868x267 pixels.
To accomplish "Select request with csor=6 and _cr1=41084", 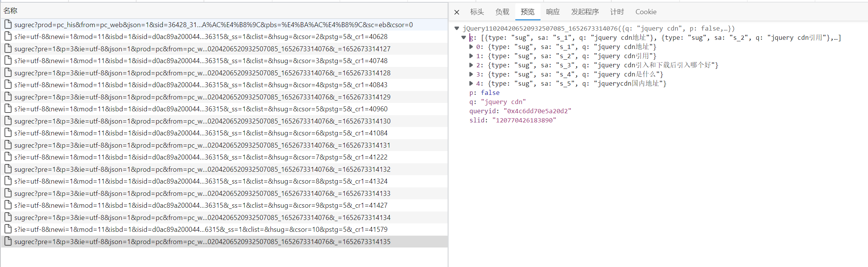I will pos(224,133).
